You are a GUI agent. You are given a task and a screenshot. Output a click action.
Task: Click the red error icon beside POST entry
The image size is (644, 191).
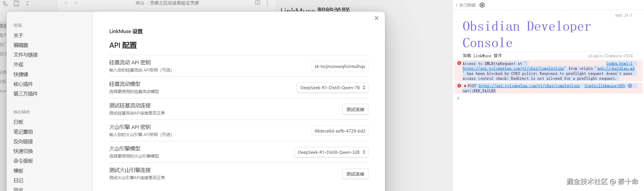tap(459, 86)
